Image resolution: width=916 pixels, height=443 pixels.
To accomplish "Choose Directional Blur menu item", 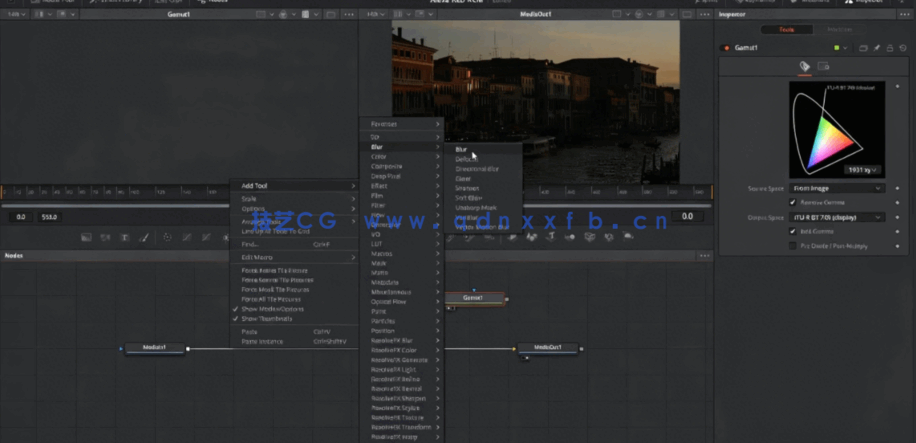I will pos(484,169).
